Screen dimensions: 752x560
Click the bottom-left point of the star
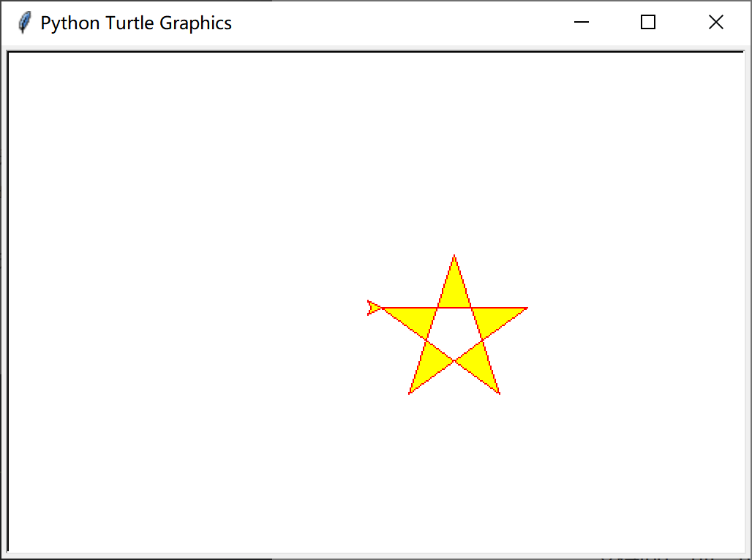(410, 393)
